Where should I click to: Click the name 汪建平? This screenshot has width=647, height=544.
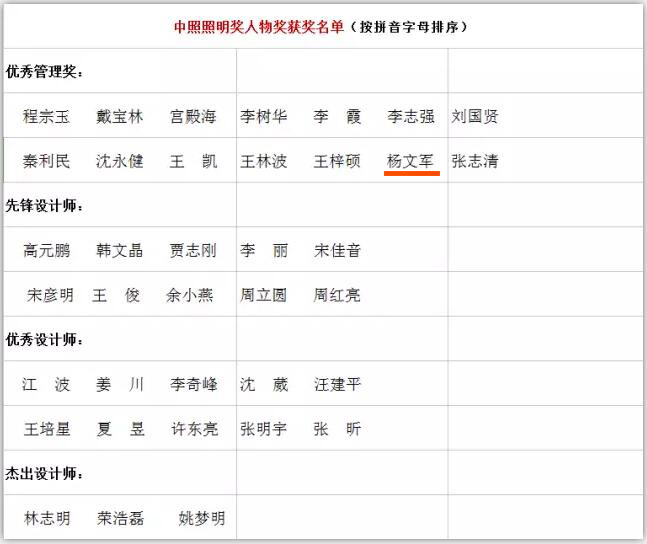click(x=337, y=384)
